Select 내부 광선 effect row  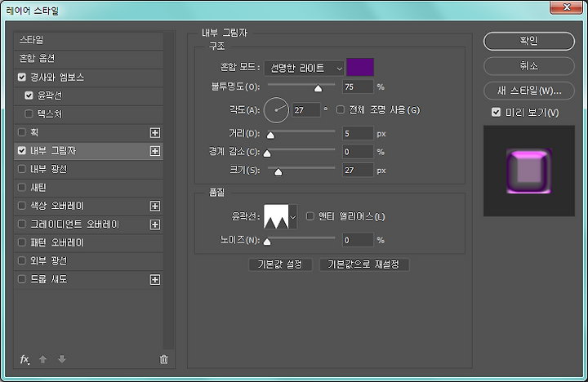point(88,169)
